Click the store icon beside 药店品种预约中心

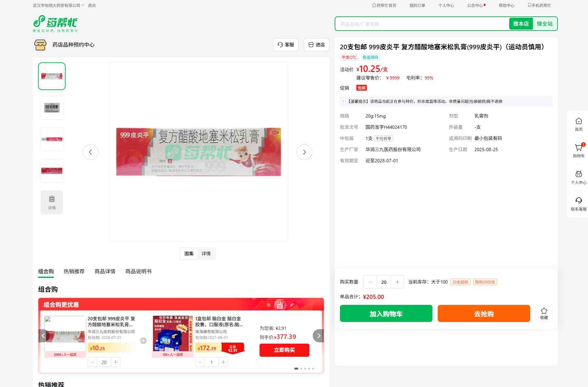(x=40, y=45)
